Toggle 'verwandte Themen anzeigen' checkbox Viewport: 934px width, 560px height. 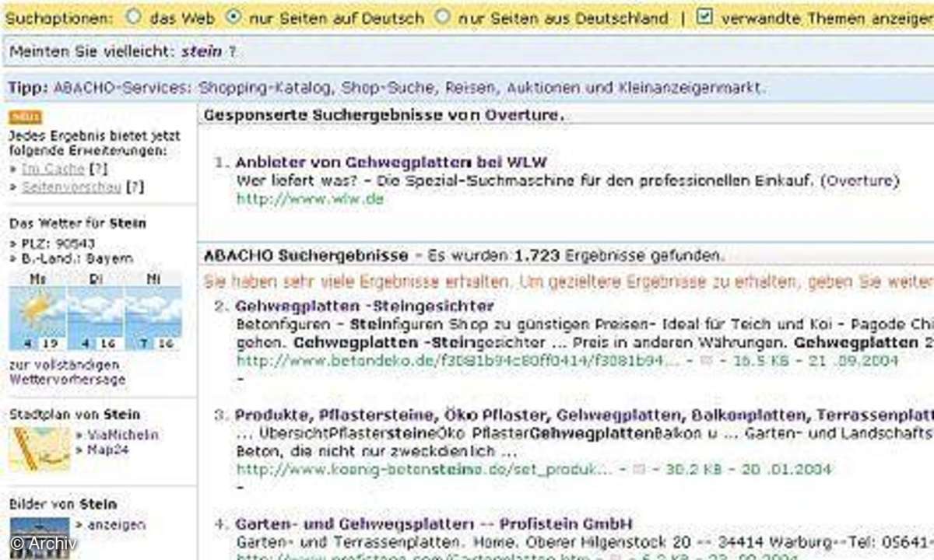pos(704,16)
